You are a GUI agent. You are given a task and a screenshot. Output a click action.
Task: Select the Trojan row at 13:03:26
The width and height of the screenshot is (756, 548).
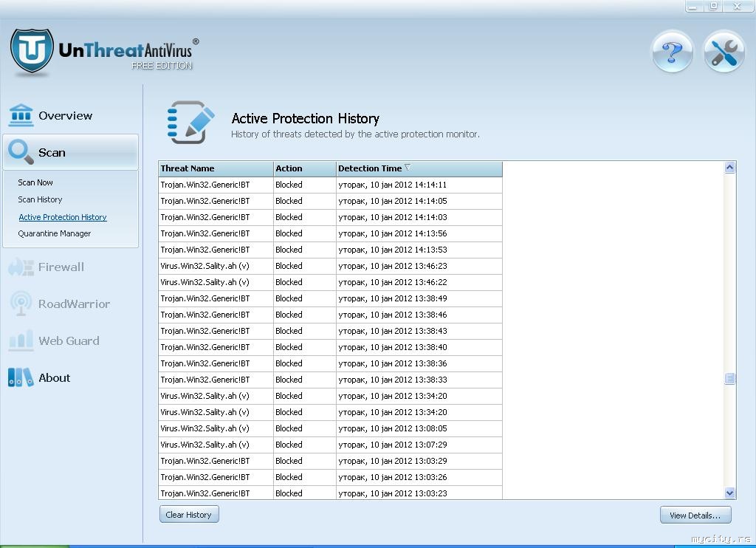pyautogui.click(x=330, y=477)
